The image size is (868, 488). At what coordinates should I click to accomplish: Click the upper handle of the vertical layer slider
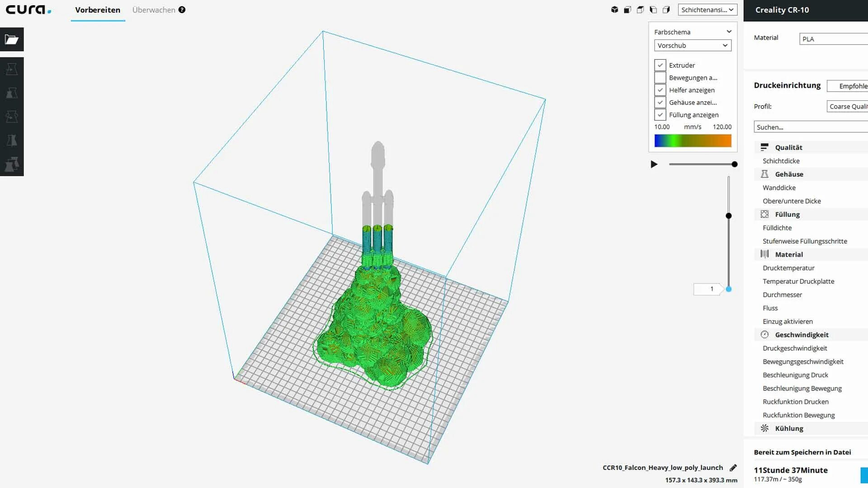pyautogui.click(x=728, y=216)
